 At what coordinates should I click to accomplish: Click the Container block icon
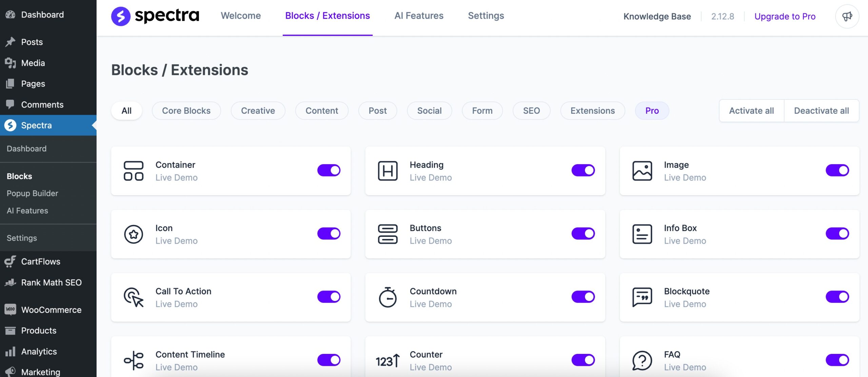tap(134, 171)
